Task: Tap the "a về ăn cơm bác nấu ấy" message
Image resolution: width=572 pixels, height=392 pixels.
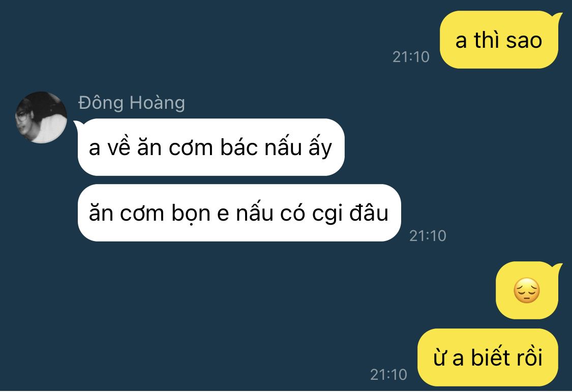Action: click(x=211, y=147)
